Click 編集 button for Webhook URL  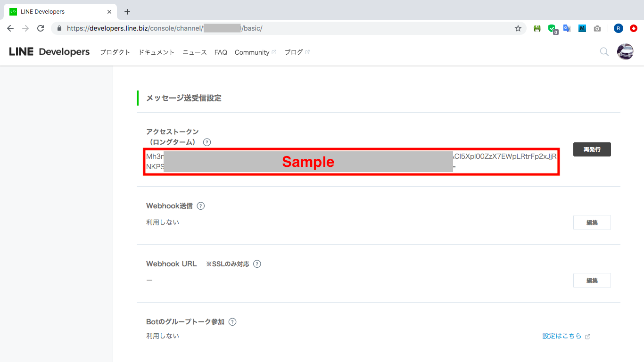pyautogui.click(x=592, y=280)
